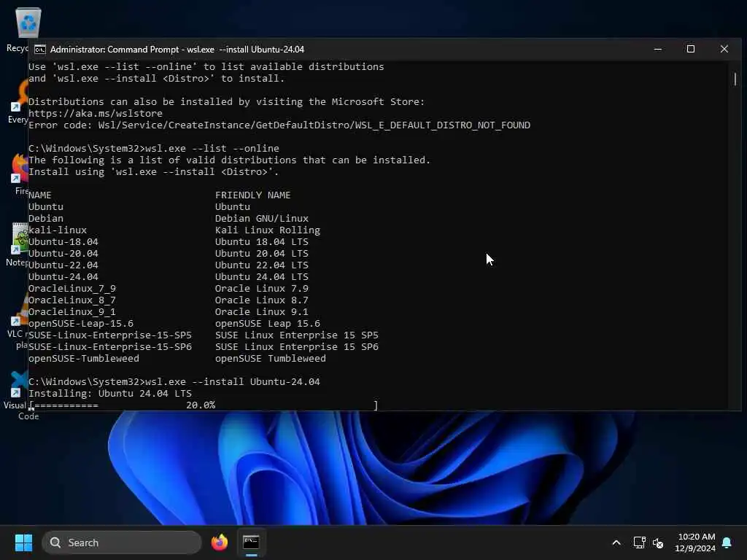This screenshot has height=560, width=747.
Task: Select the Command Prompt taskbar button
Action: coord(251,542)
